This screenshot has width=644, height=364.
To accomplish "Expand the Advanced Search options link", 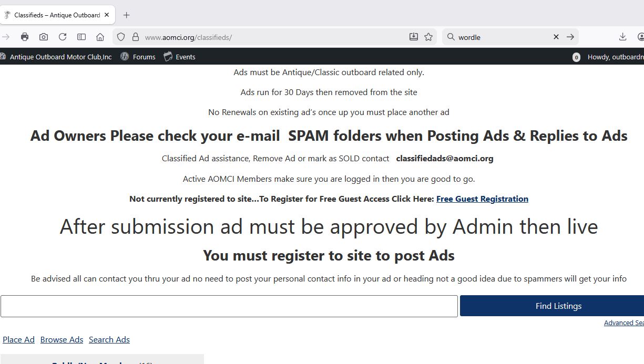I will 623,323.
